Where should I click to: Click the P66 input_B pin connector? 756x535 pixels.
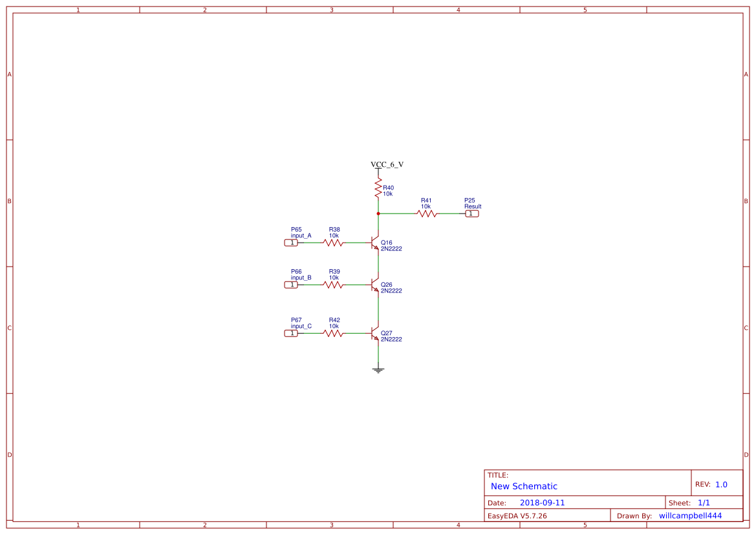[x=290, y=284]
